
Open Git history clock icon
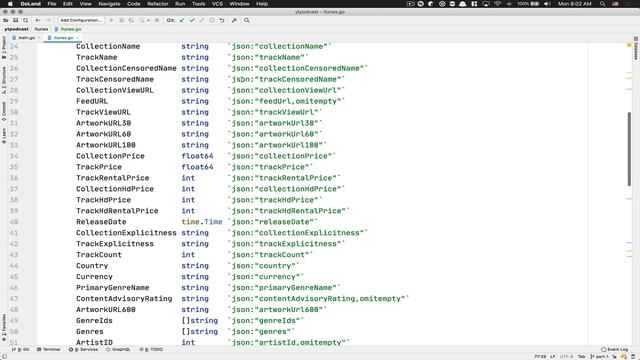click(x=212, y=20)
